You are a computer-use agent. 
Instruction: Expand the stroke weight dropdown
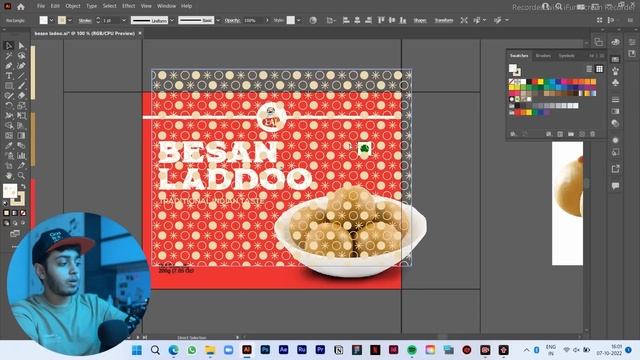[x=124, y=20]
